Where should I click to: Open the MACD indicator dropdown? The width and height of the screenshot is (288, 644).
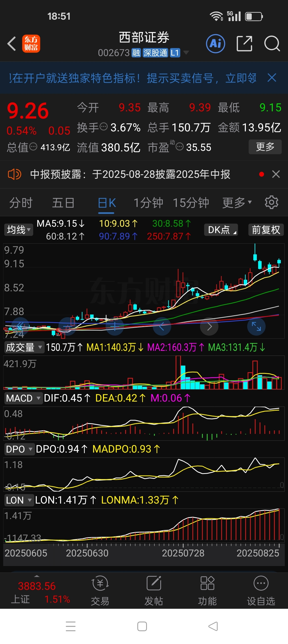tap(23, 398)
